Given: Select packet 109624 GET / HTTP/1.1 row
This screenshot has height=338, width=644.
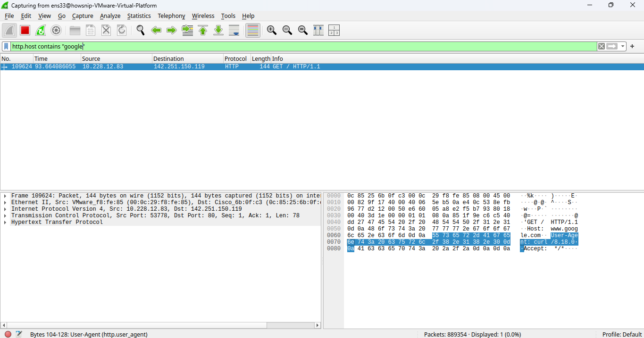Looking at the screenshot, I should coord(322,67).
